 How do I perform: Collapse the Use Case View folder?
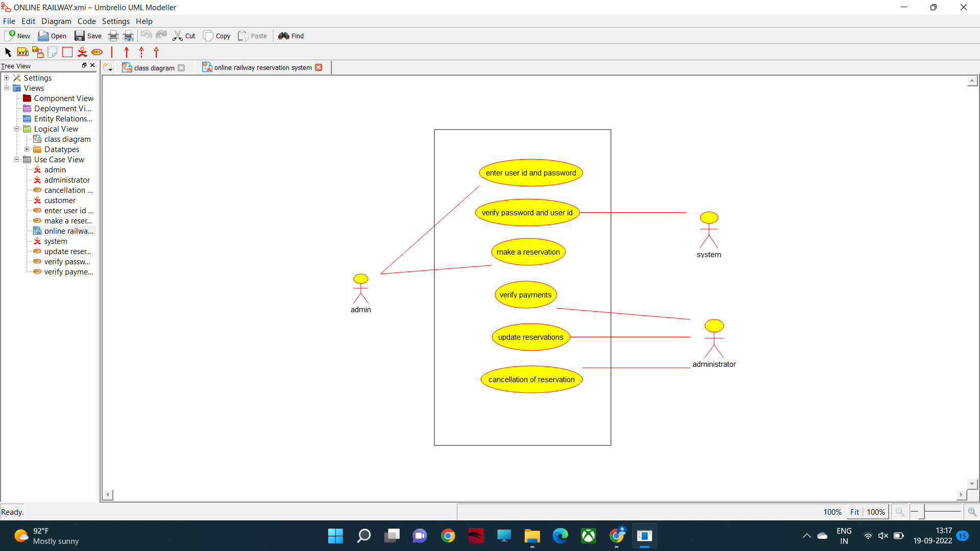pos(17,160)
